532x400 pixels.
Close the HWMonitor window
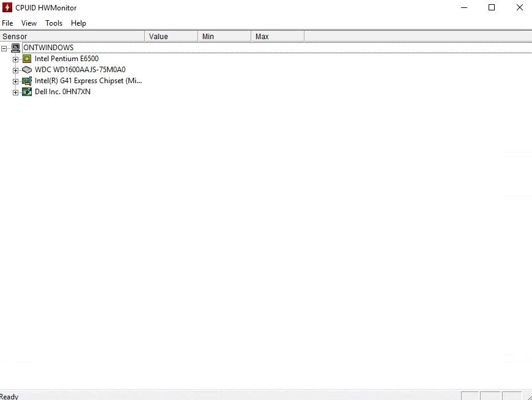pyautogui.click(x=519, y=7)
